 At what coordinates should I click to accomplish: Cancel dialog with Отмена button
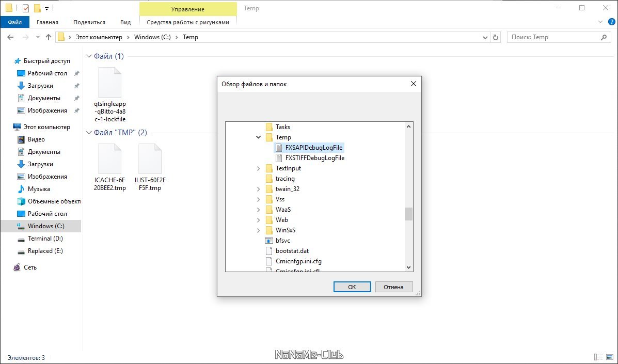pos(394,287)
